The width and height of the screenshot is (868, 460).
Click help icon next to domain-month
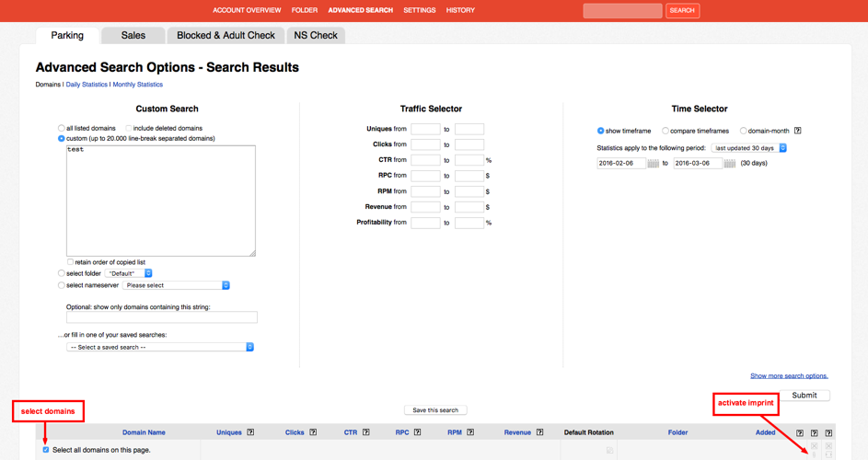[797, 131]
